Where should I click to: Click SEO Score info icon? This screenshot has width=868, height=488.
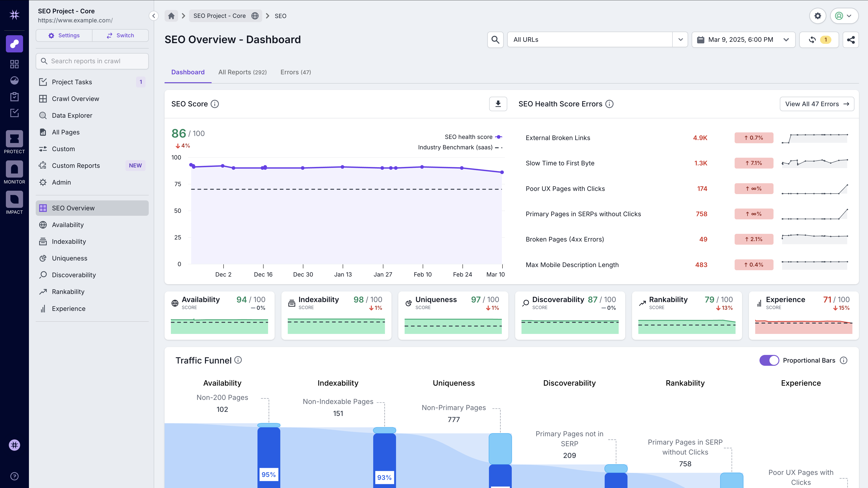pos(215,104)
